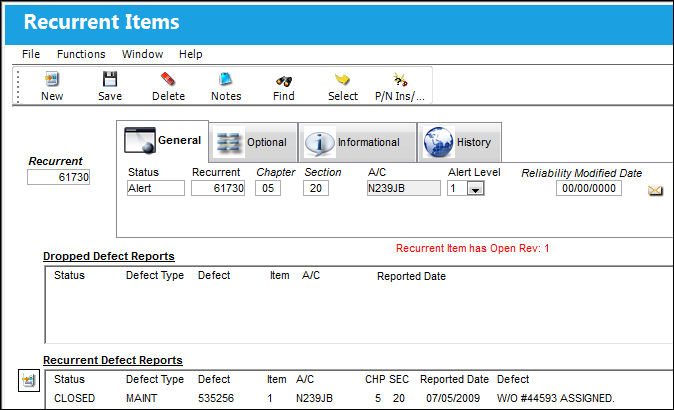Viewport: 674px width, 410px height.
Task: Click the Status field showing Alert
Action: click(156, 188)
